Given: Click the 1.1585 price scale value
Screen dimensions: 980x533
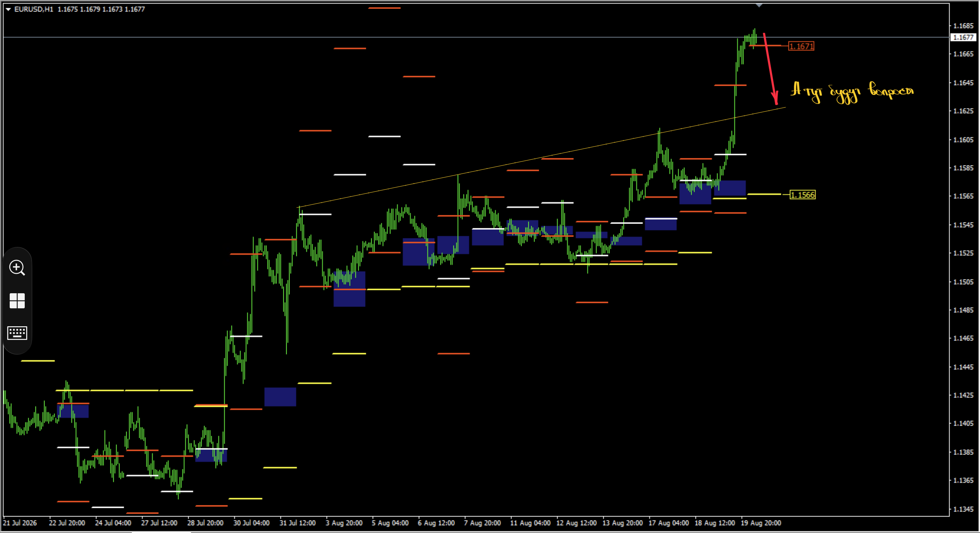Looking at the screenshot, I should [x=963, y=168].
